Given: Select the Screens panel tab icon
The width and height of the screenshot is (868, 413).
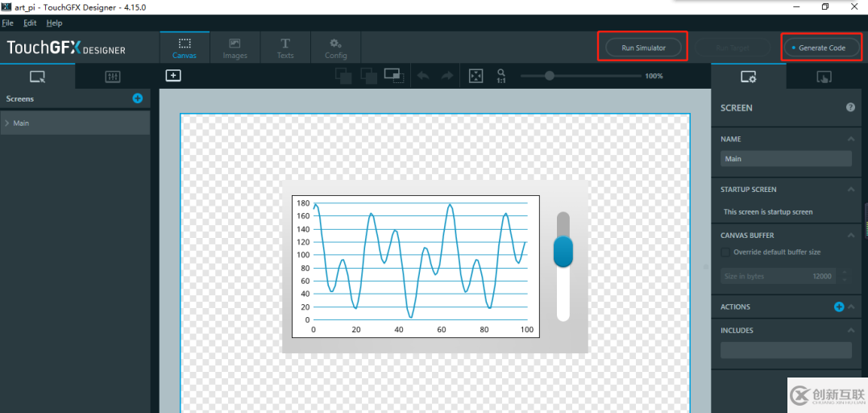Looking at the screenshot, I should [38, 77].
